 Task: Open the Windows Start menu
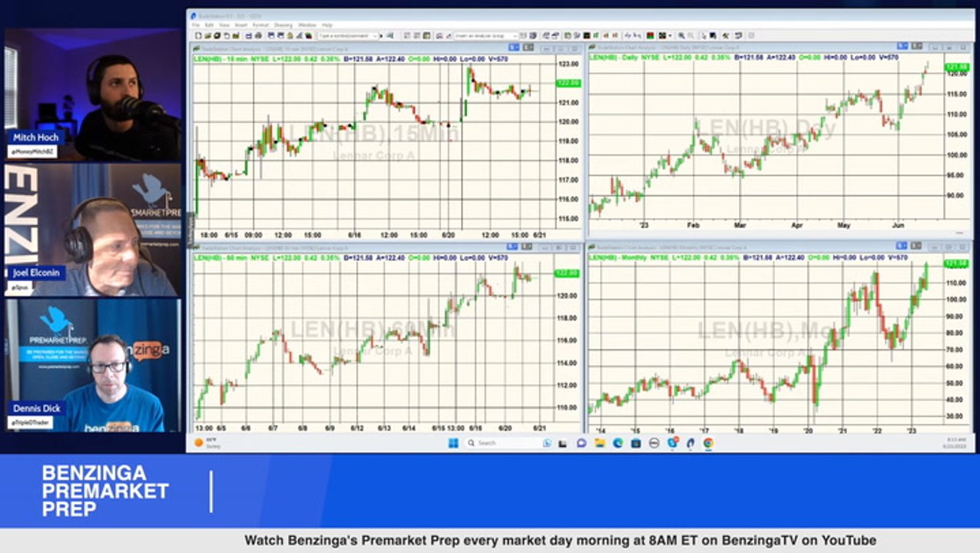tap(453, 443)
